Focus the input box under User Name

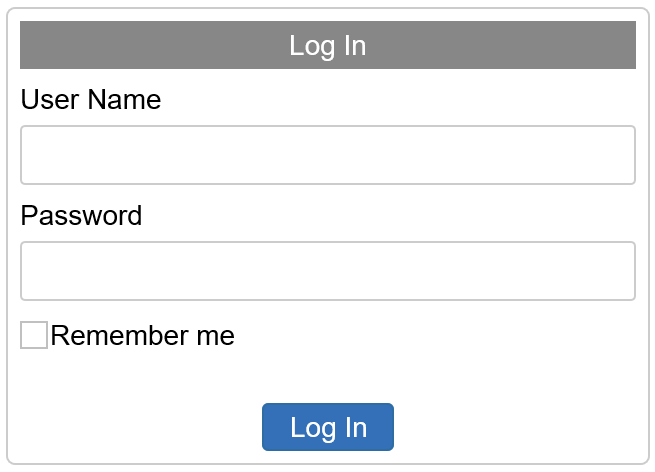pos(328,155)
